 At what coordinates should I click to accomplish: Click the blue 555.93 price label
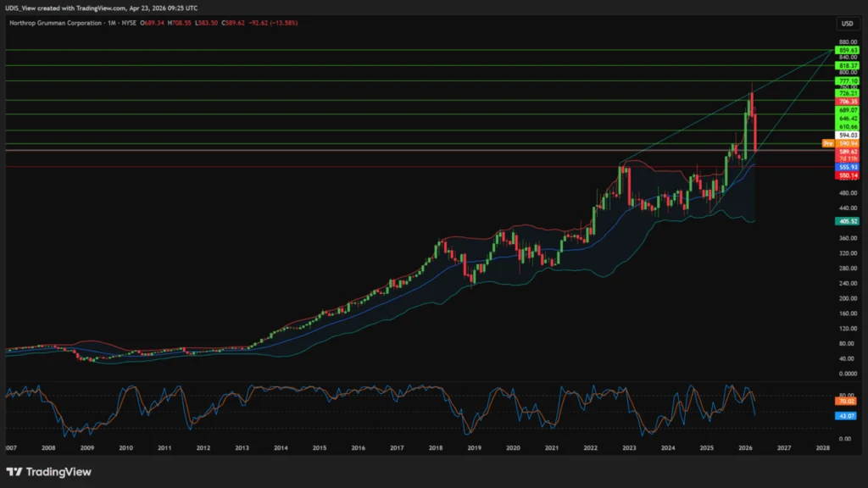(x=847, y=167)
